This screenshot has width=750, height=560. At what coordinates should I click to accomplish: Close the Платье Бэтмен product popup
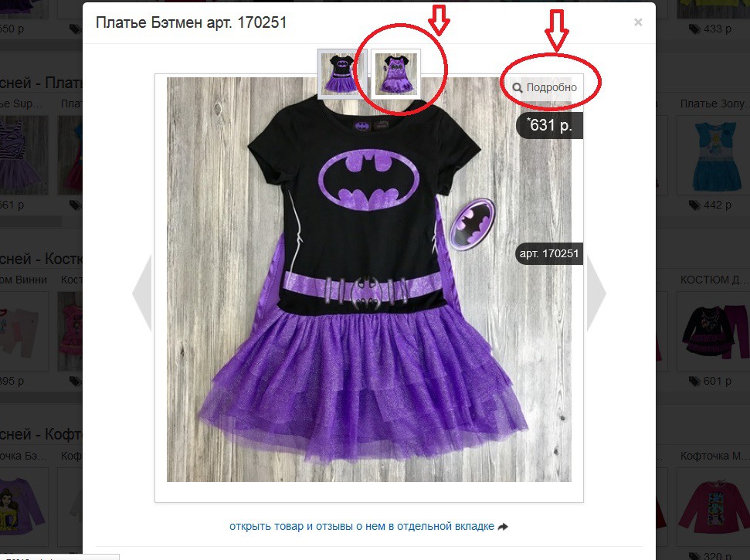tap(637, 22)
